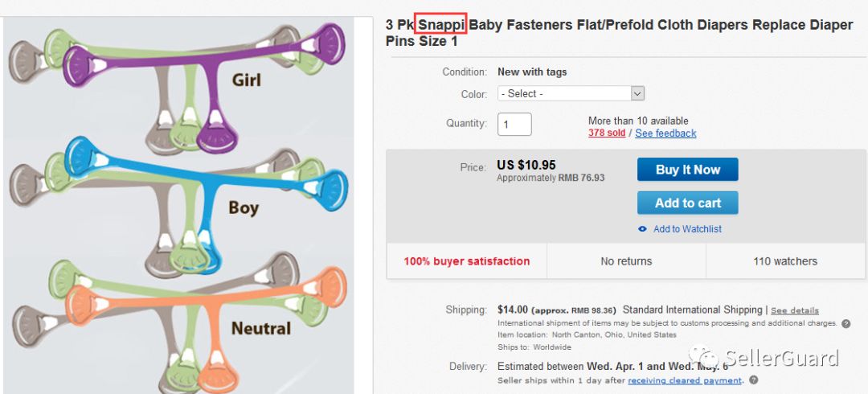This screenshot has width=868, height=394.
Task: Open the receiving cleared payment link
Action: pos(685,380)
